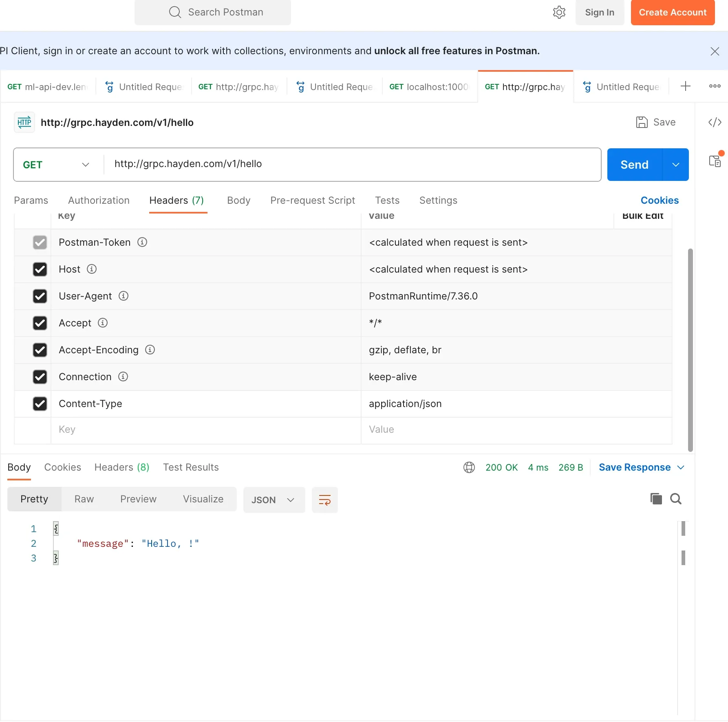Image resolution: width=728 pixels, height=722 pixels.
Task: Switch to the Authorization tab
Action: click(99, 200)
